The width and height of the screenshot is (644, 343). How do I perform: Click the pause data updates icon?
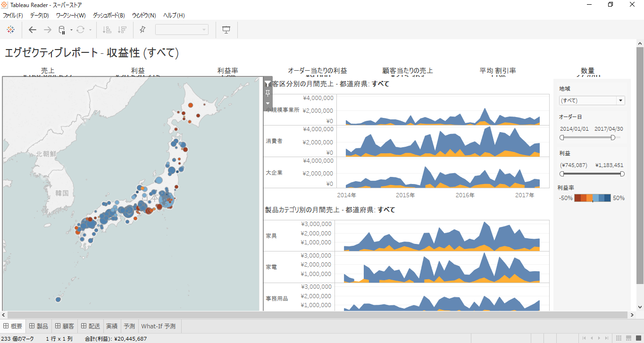point(61,29)
